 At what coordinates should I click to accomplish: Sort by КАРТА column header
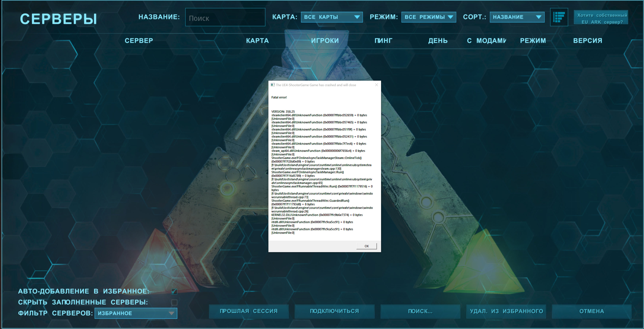257,41
